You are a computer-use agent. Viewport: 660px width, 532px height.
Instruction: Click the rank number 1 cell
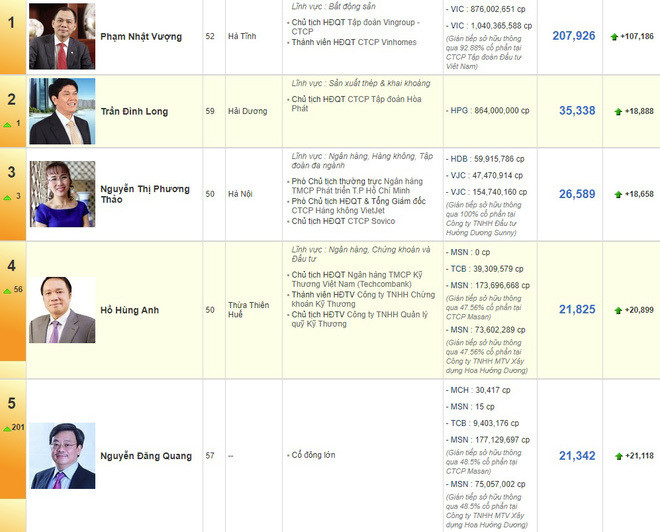pyautogui.click(x=11, y=21)
